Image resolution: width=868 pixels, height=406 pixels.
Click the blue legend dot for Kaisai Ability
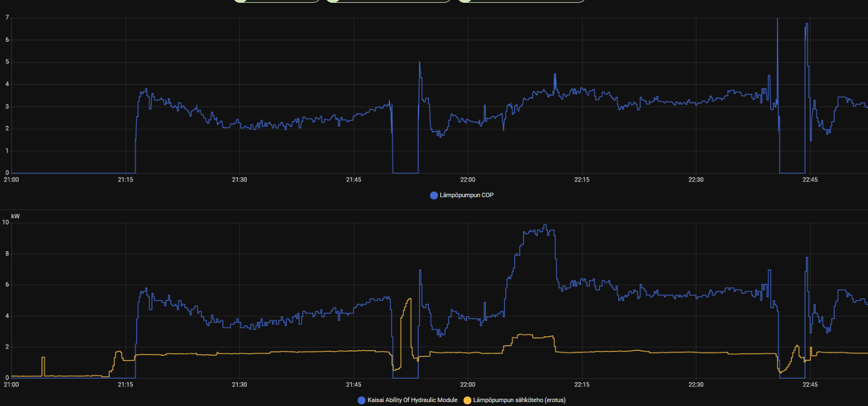click(x=362, y=400)
